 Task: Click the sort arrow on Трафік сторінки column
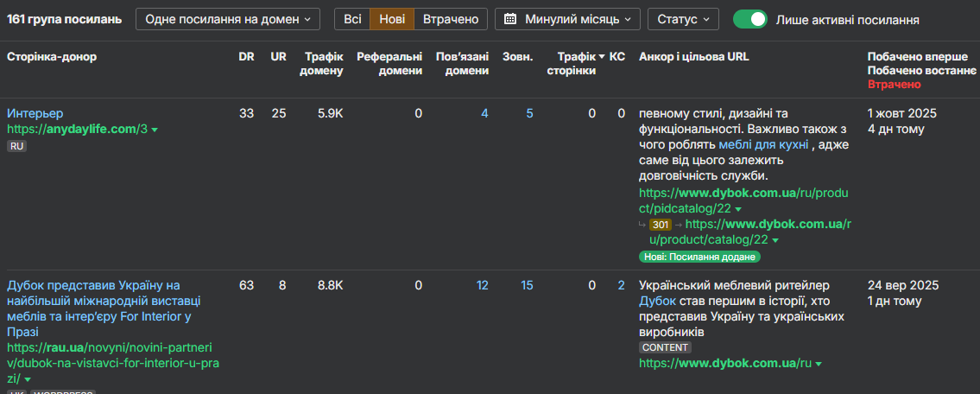(x=602, y=57)
